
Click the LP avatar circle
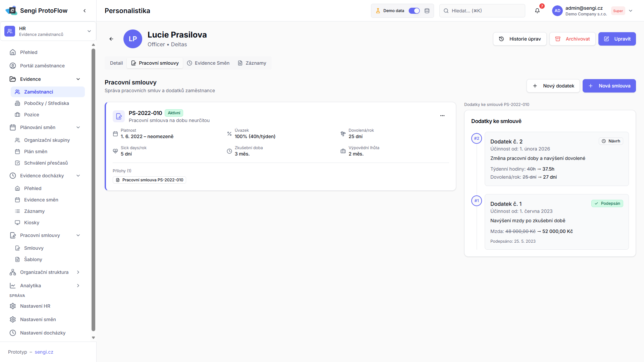click(x=133, y=39)
